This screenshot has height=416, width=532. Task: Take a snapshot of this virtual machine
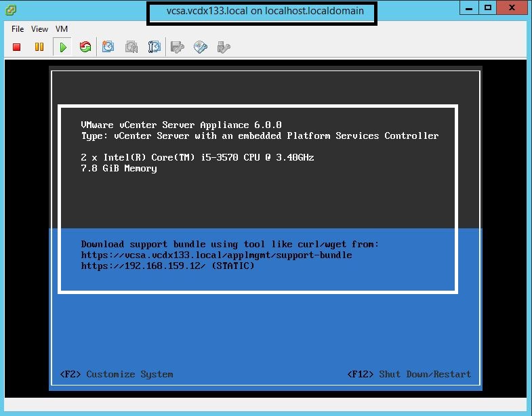click(x=108, y=47)
